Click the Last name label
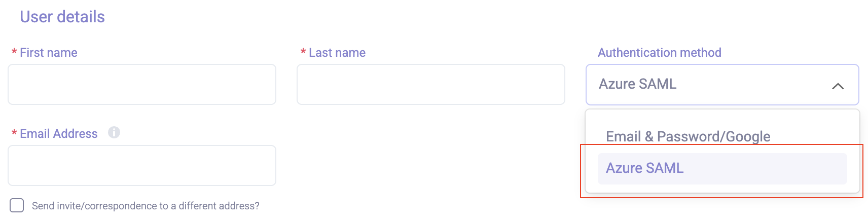Image resolution: width=868 pixels, height=221 pixels. point(337,53)
